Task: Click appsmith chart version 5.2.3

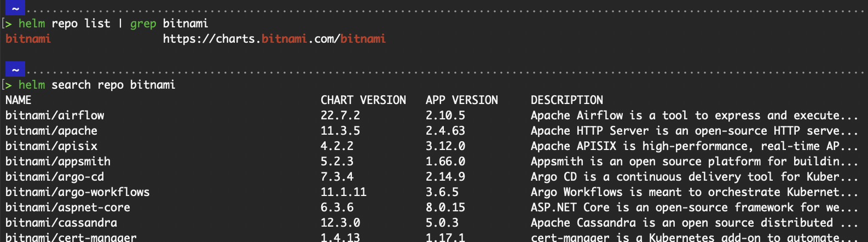Action: [x=337, y=162]
